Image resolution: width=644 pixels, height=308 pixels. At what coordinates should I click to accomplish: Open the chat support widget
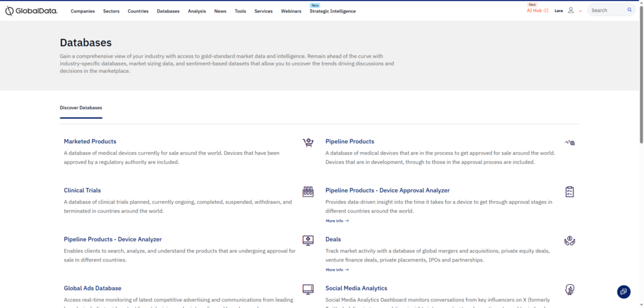click(623, 292)
